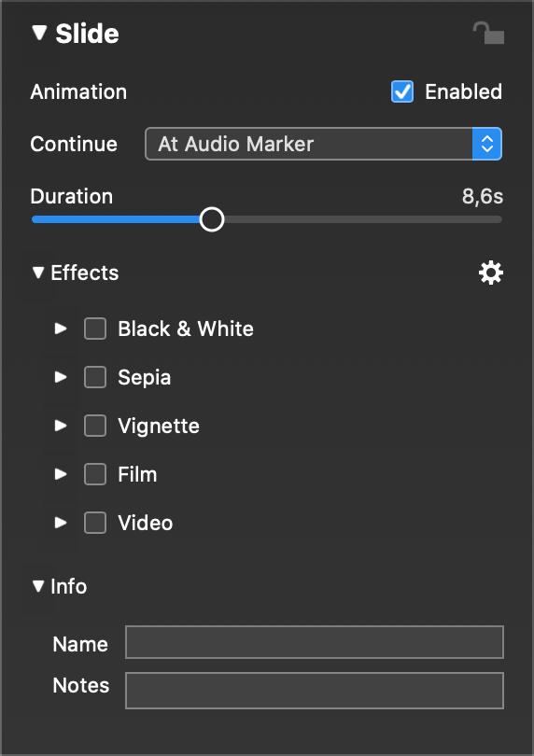Expand the Sepia effect options arrow
534x756 pixels.
click(61, 376)
